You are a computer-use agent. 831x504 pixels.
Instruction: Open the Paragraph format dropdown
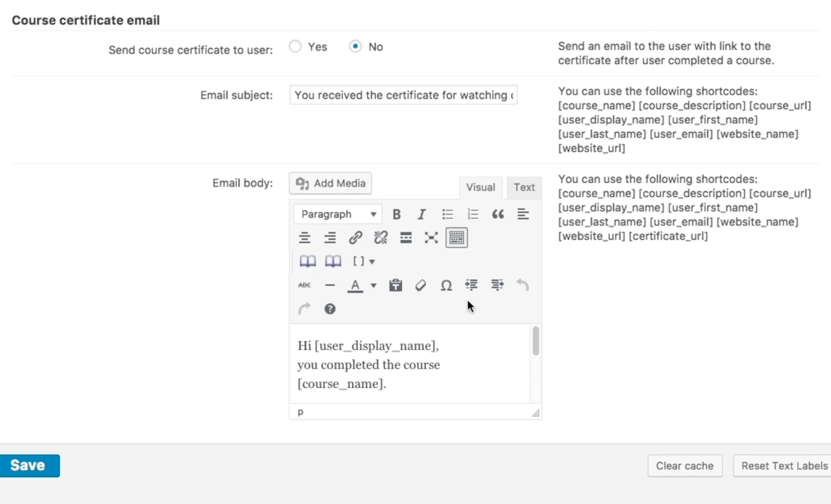pos(338,214)
